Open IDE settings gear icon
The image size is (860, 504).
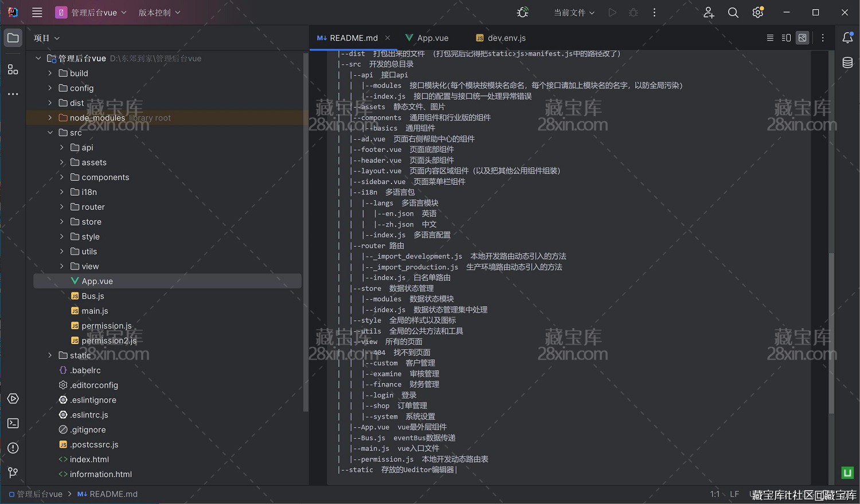[x=757, y=13]
